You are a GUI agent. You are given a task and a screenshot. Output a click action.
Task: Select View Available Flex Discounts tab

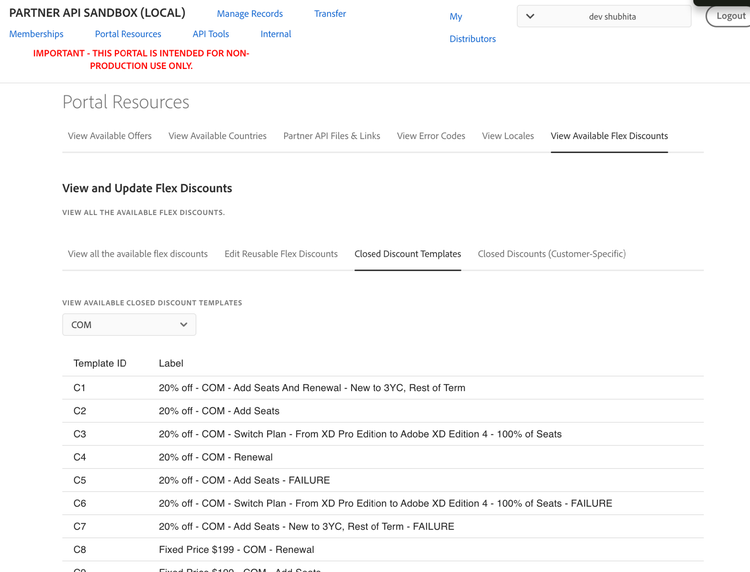tap(609, 136)
